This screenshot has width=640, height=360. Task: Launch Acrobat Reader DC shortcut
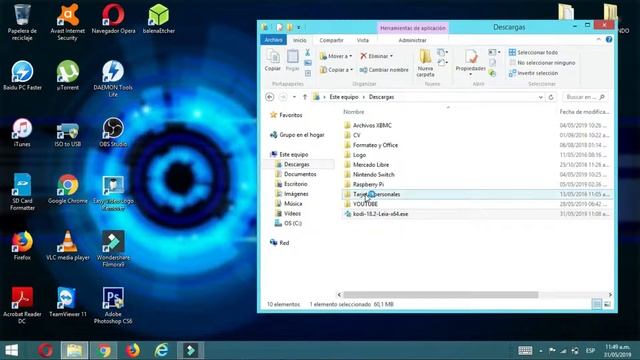[22, 305]
